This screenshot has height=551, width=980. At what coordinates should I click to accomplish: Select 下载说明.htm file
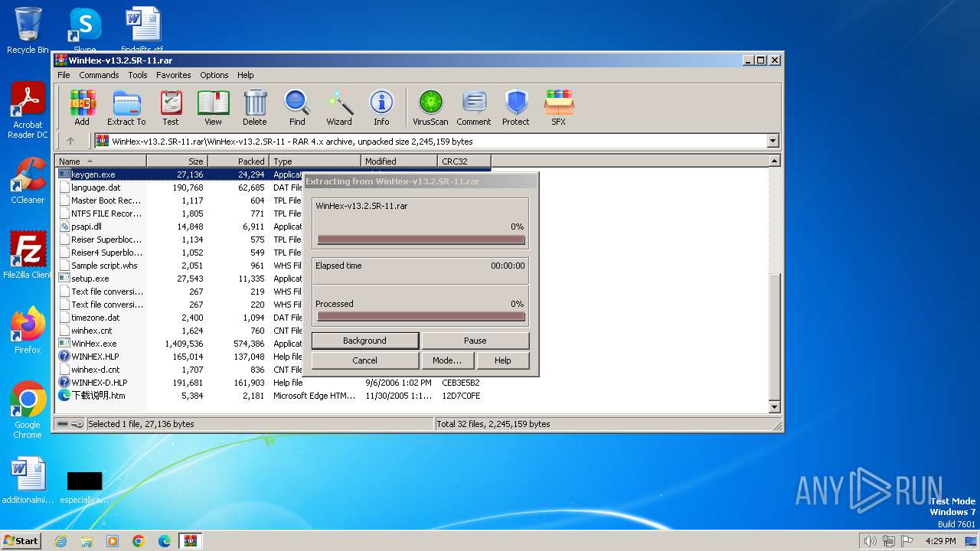click(x=98, y=396)
